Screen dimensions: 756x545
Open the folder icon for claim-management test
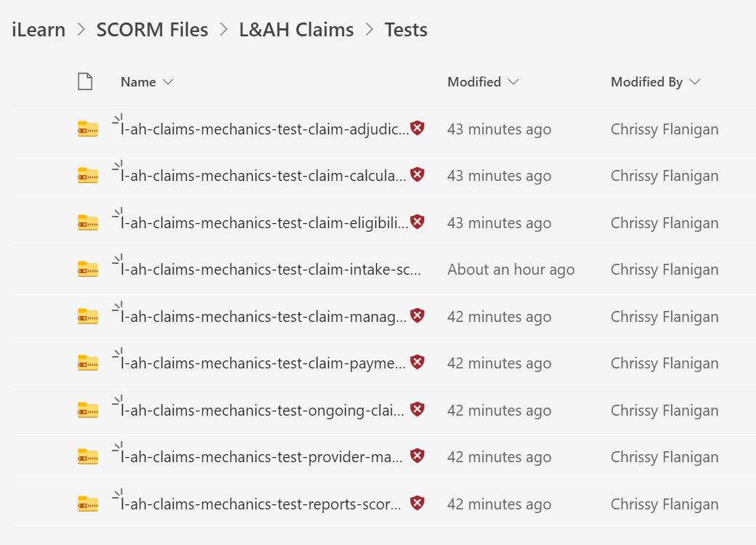click(x=87, y=316)
